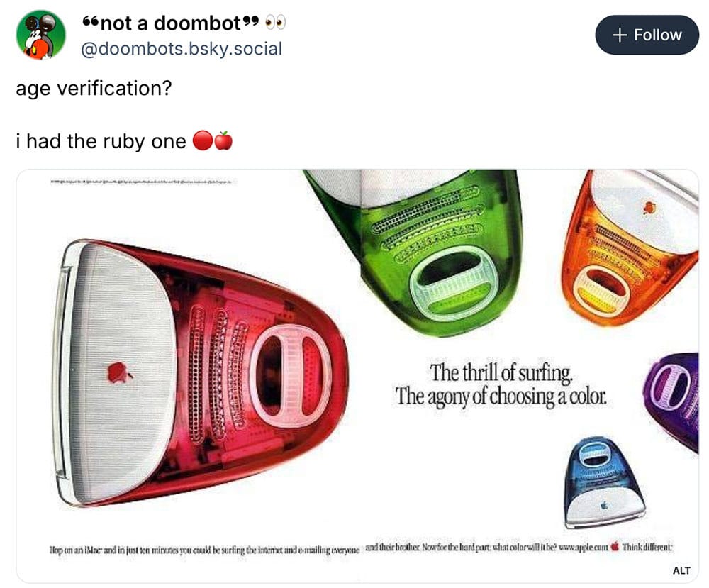Click the Apple logo on blue iMac
Image resolution: width=709 pixels, height=588 pixels.
point(604,505)
